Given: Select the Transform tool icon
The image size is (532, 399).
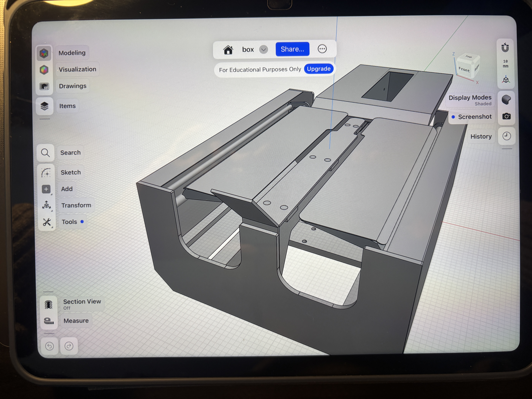Looking at the screenshot, I should (47, 205).
